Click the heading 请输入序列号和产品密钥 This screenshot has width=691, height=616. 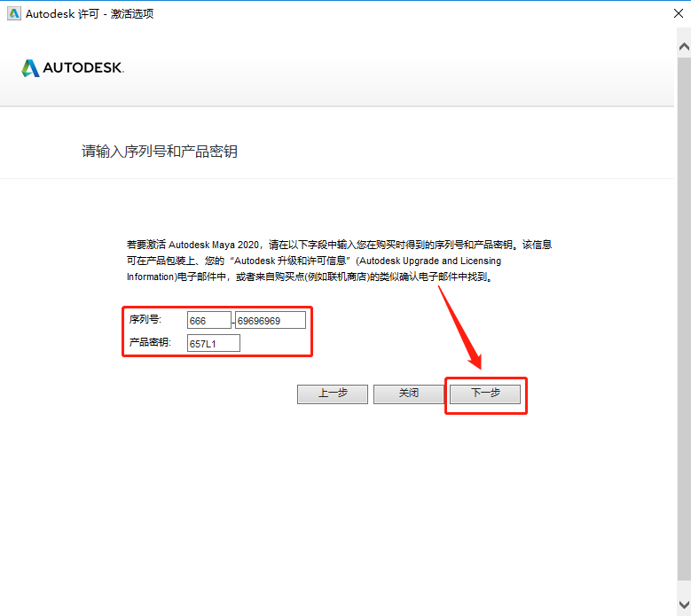pyautogui.click(x=160, y=151)
